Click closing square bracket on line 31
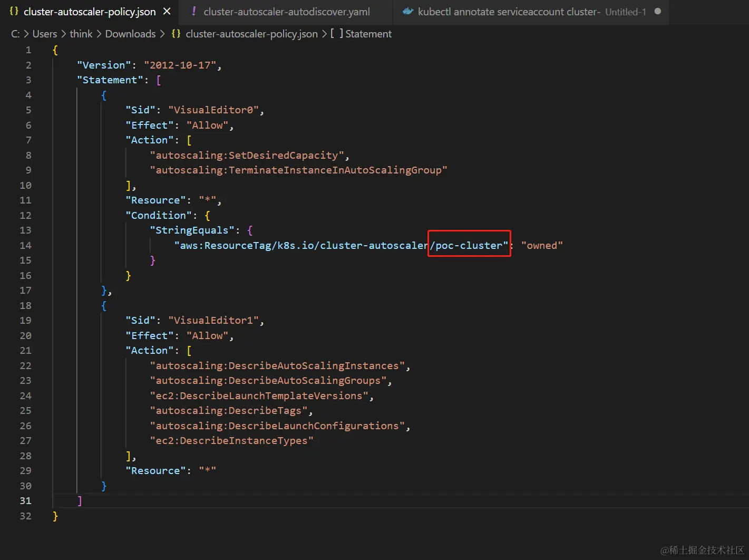749x560 pixels. click(80, 501)
